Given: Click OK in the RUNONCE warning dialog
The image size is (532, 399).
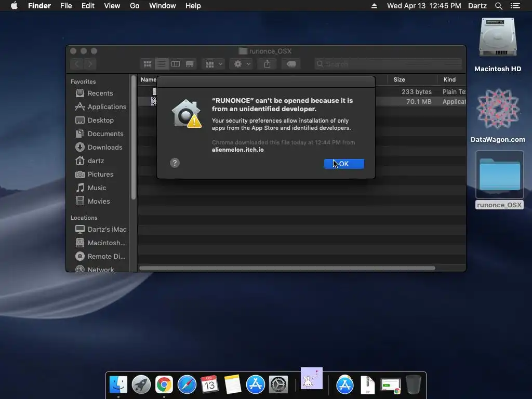Looking at the screenshot, I should pos(344,164).
